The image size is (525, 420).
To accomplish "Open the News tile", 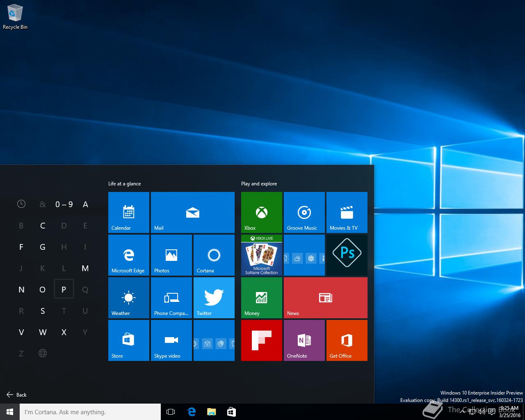I will coord(326,298).
